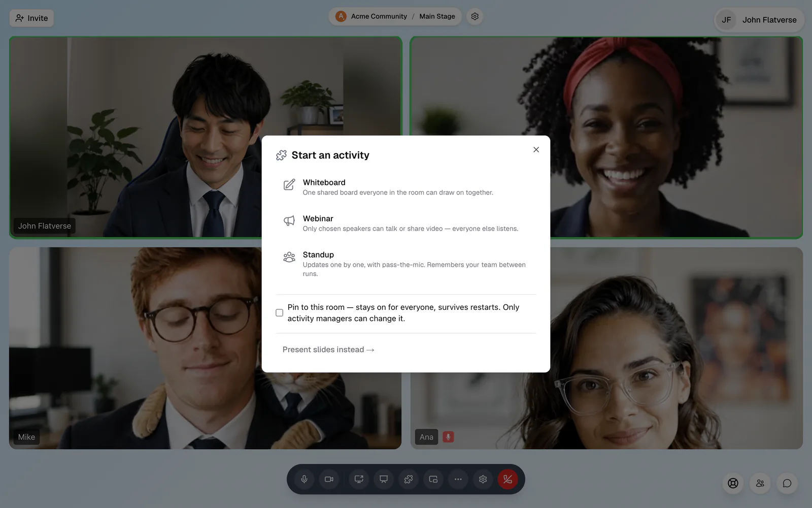
Task: Follow Present slides instead link
Action: 328,350
